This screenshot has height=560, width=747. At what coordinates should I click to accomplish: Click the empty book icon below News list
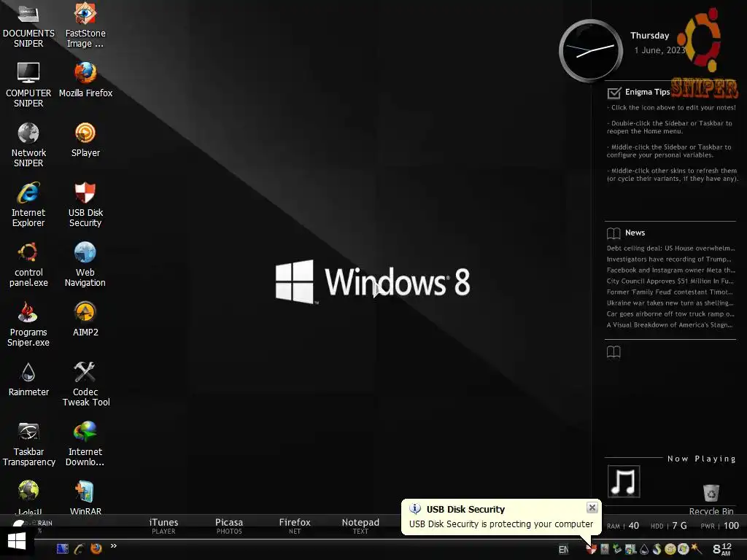click(x=614, y=352)
